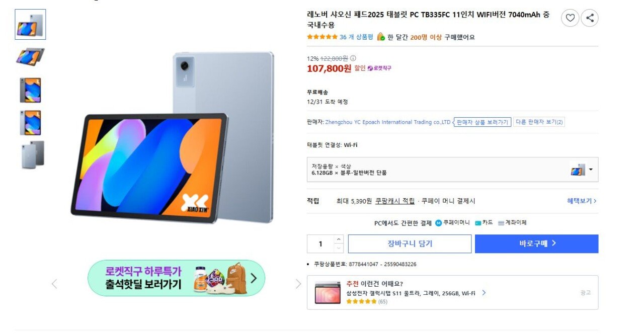Open the share options icon
The image size is (644, 336).
coord(589,18)
